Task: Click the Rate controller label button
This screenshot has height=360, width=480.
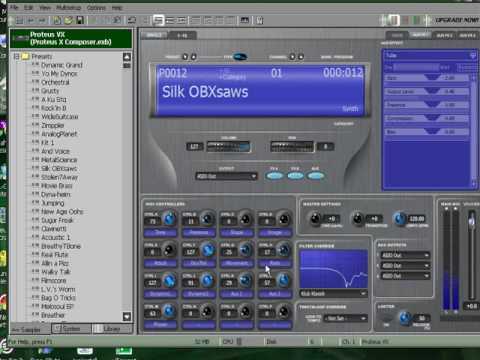Action: [x=275, y=263]
